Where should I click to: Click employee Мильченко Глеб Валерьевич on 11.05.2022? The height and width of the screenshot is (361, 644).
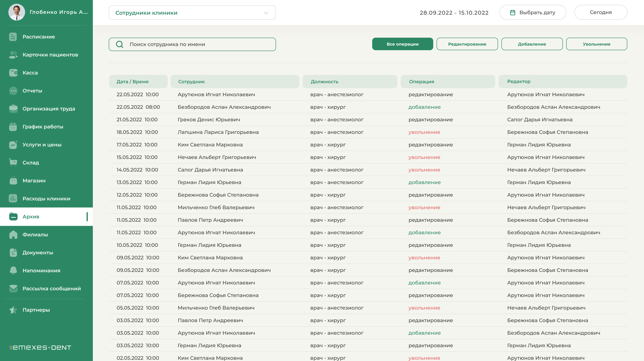[216, 207]
